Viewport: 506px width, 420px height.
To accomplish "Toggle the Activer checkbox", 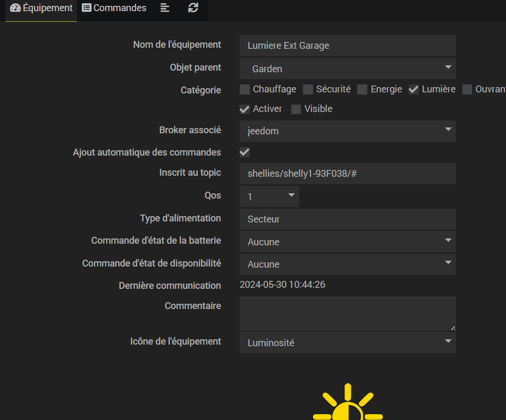I will [244, 109].
